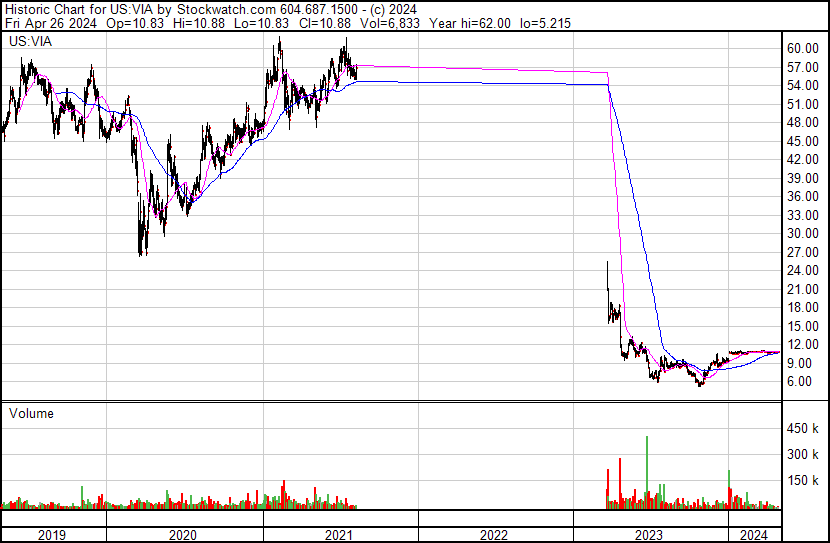Click the 18.00 price axis label
This screenshot has width=830, height=543.
(x=803, y=307)
